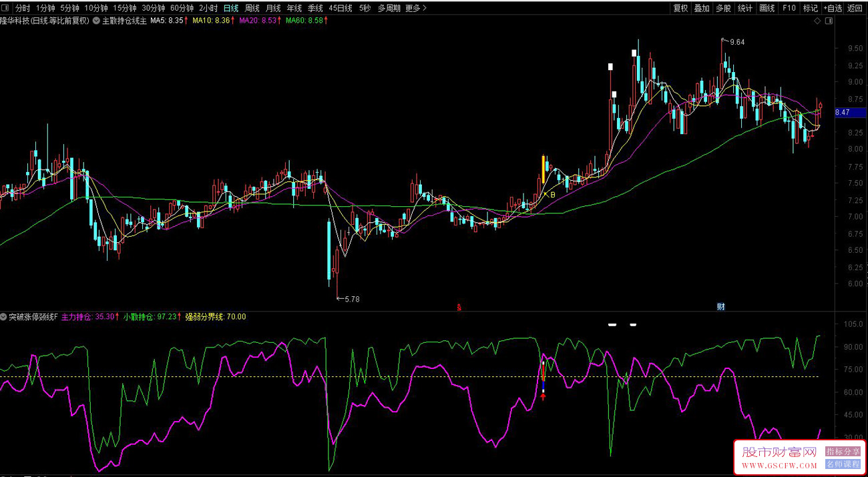Click the red S marker on the chart
This screenshot has height=477, width=868.
[459, 308]
